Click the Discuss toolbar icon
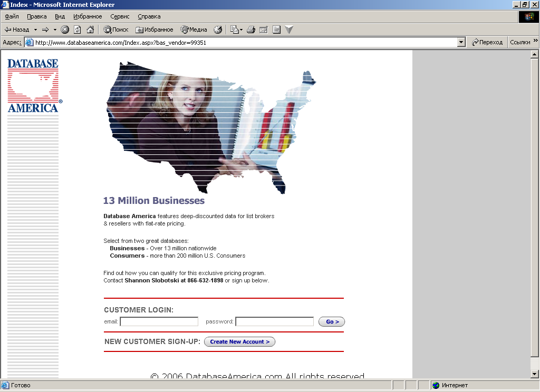540x392 pixels. [x=276, y=30]
